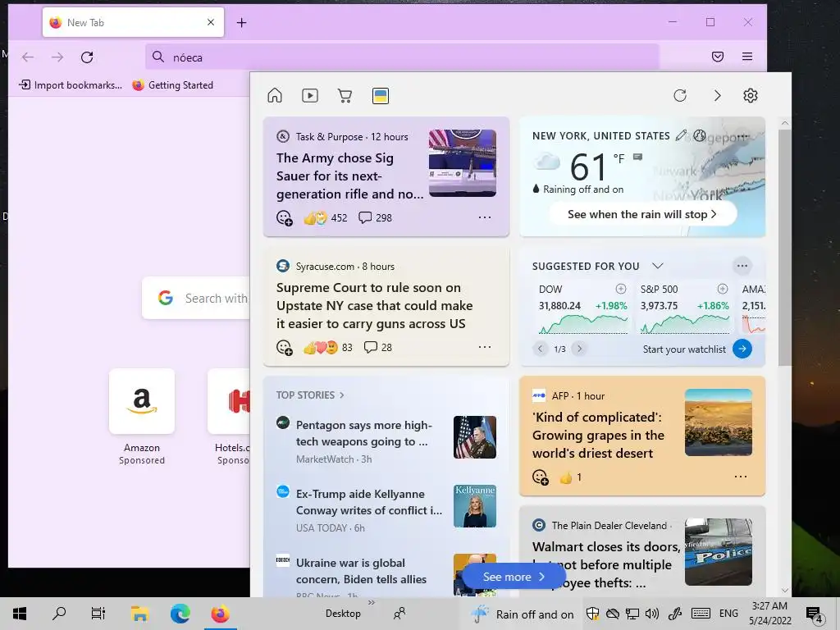Open Army rifle story thumbnail image
The height and width of the screenshot is (630, 840).
463,163
